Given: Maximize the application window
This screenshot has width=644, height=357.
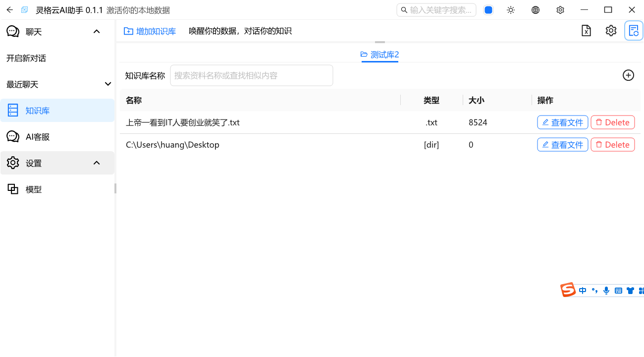Looking at the screenshot, I should (608, 10).
